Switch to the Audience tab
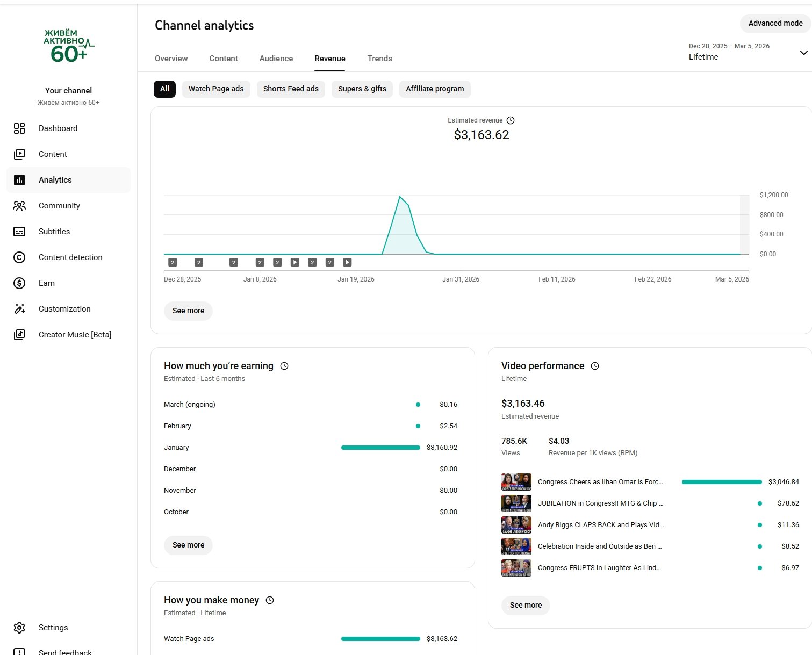 [276, 59]
